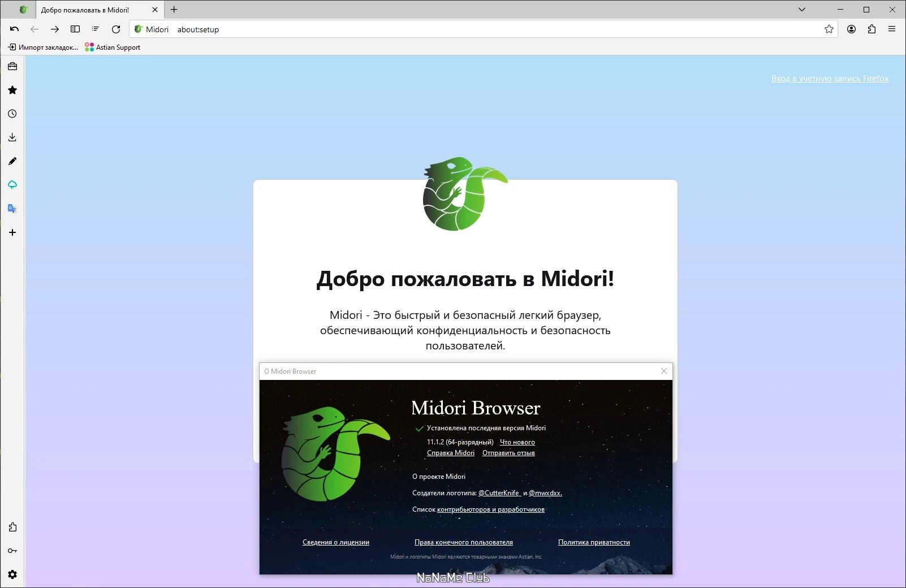906x588 pixels.
Task: Click the teal cloud icon in sidebar
Action: tap(12, 185)
